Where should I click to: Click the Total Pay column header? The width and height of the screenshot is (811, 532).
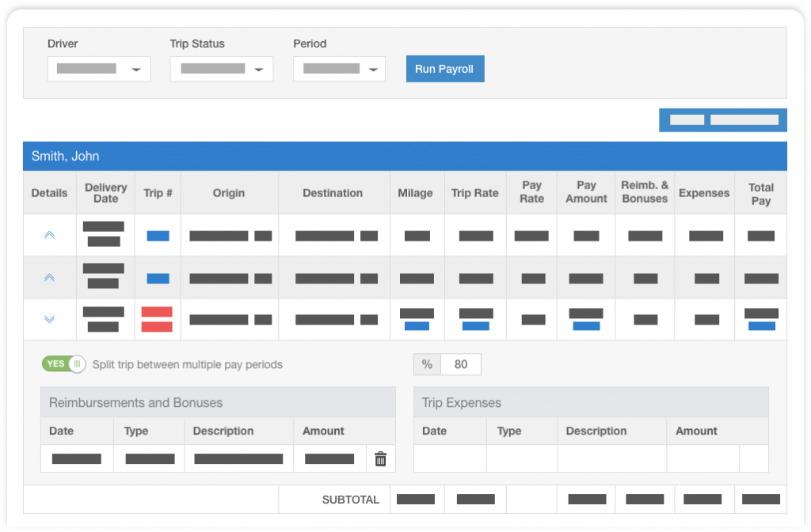tap(761, 194)
